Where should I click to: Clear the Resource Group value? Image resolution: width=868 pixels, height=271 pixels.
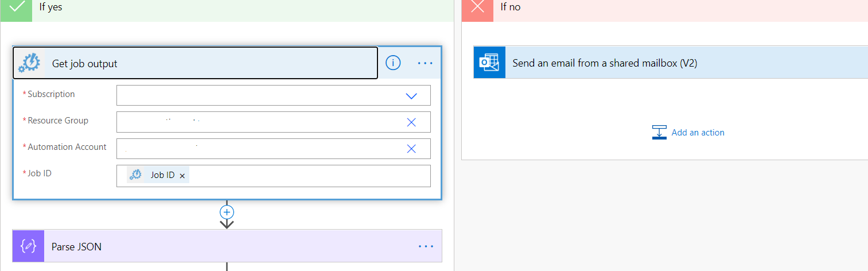click(411, 122)
